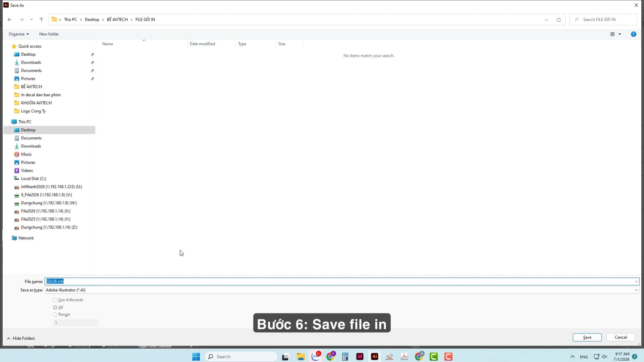Open pinned Pictures under Quick access
The height and width of the screenshot is (362, 644).
pyautogui.click(x=28, y=79)
